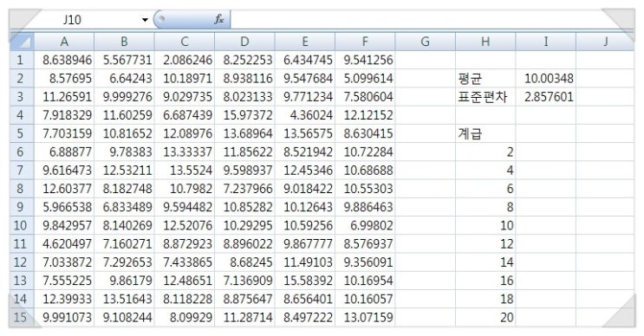Viewport: 644px width, 336px height.
Task: Click cell containing 13.68964
Action: click(x=244, y=133)
